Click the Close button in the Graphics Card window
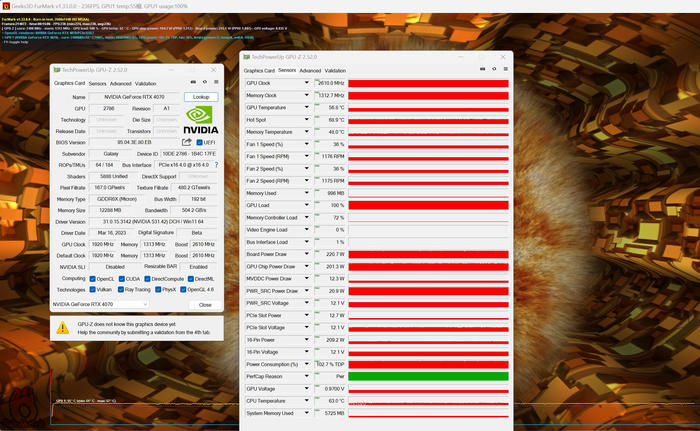Screen dimensions: 700x431 point(205,305)
